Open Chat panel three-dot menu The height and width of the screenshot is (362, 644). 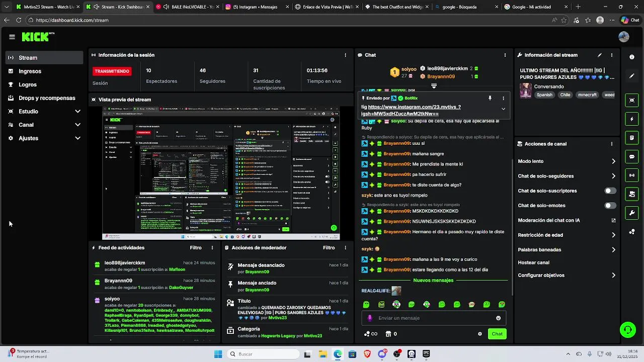505,55
